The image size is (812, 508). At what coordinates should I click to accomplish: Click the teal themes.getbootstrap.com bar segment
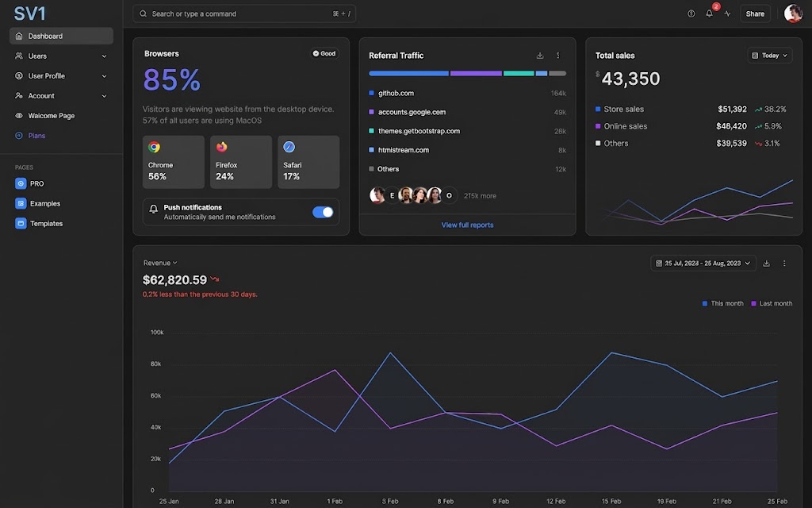(519, 74)
